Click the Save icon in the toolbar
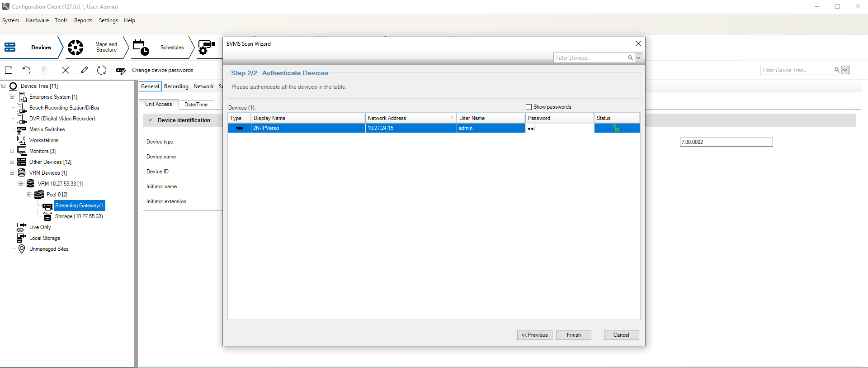 click(9, 70)
